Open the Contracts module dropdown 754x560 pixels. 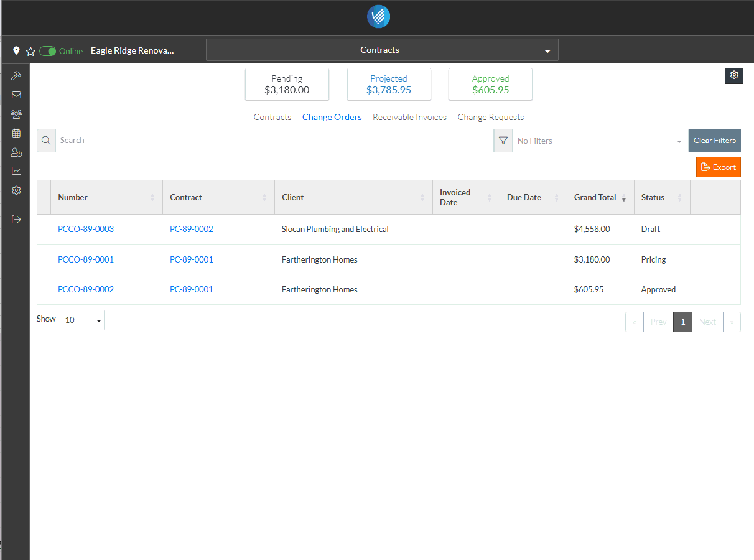coord(382,50)
